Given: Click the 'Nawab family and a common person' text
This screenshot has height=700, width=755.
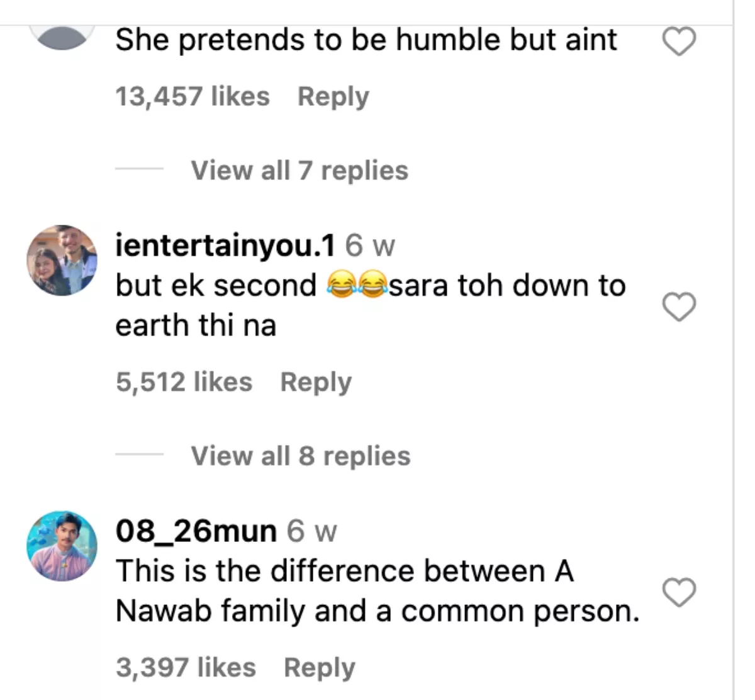Looking at the screenshot, I should tap(376, 591).
